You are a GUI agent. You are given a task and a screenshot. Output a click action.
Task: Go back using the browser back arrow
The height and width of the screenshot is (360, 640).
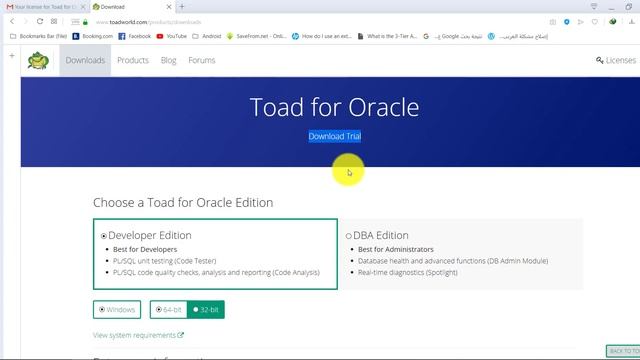pos(12,22)
